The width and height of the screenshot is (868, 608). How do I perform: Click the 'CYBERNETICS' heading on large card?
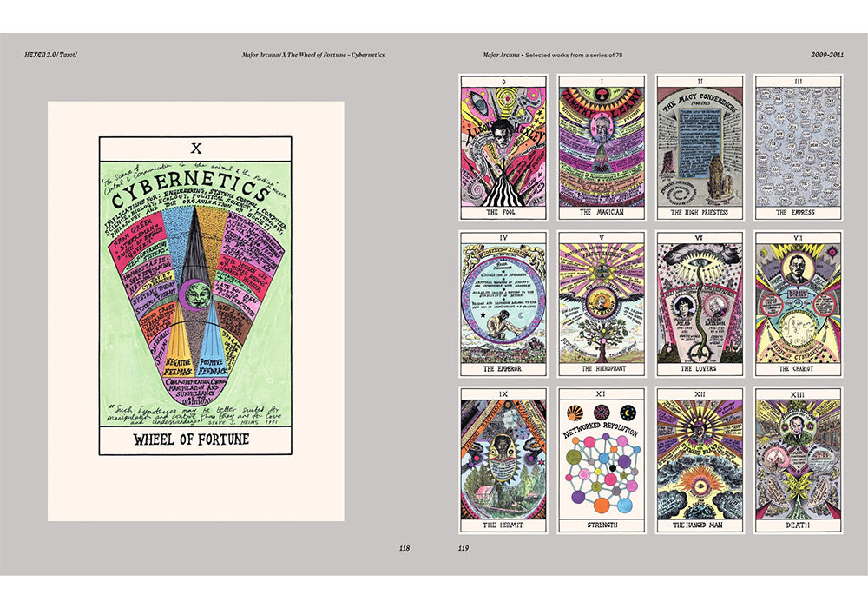(x=192, y=188)
